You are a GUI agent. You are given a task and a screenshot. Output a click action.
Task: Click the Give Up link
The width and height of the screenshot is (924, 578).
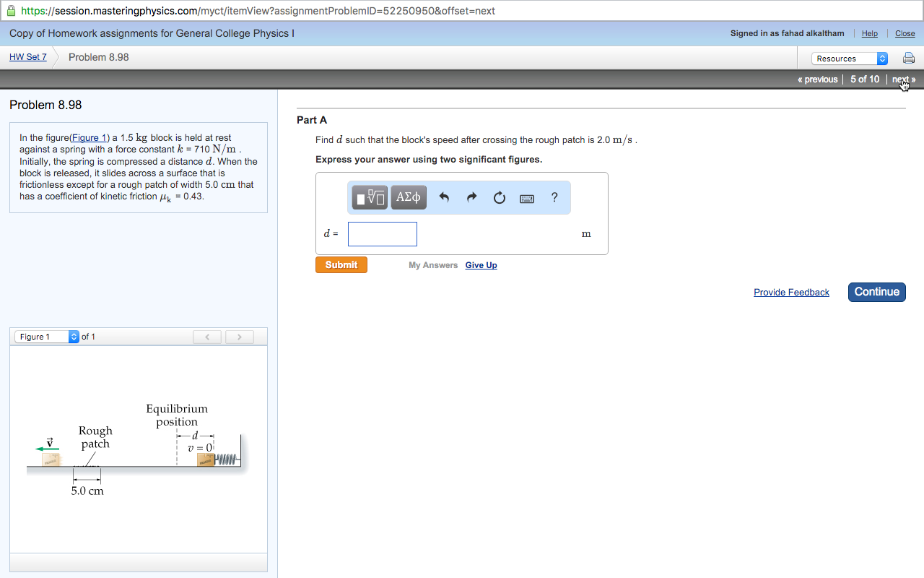(481, 265)
